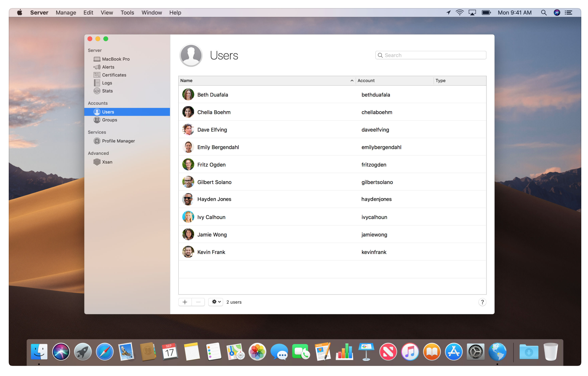This screenshot has height=376, width=588.
Task: Open the Apple menu
Action: click(x=20, y=12)
